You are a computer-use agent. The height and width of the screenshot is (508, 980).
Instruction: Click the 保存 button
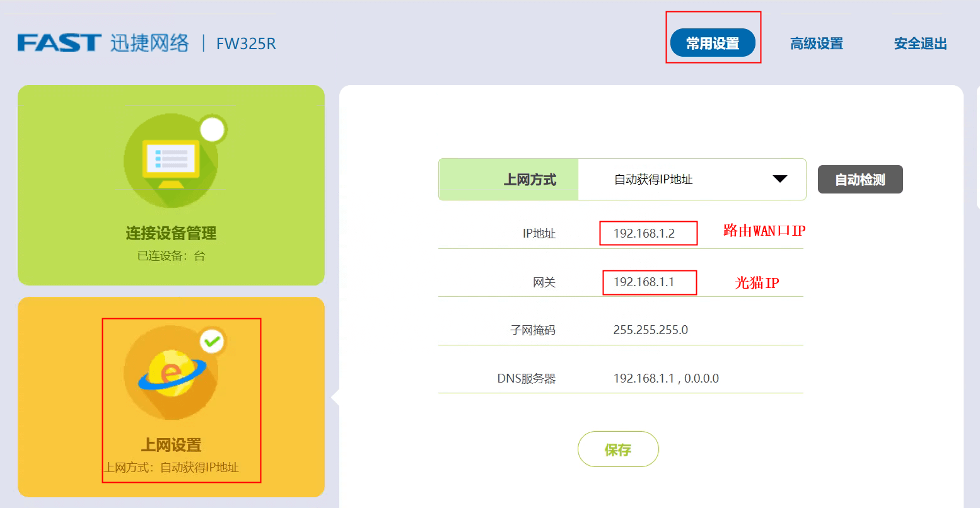click(x=618, y=449)
